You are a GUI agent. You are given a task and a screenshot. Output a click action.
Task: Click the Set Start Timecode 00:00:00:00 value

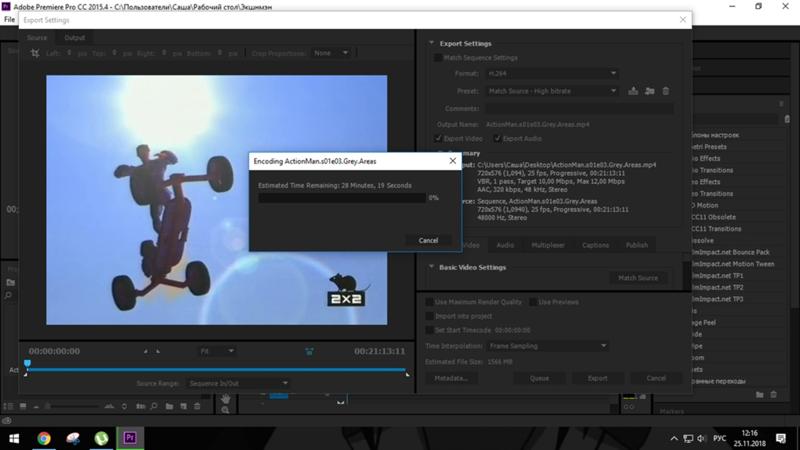click(513, 330)
